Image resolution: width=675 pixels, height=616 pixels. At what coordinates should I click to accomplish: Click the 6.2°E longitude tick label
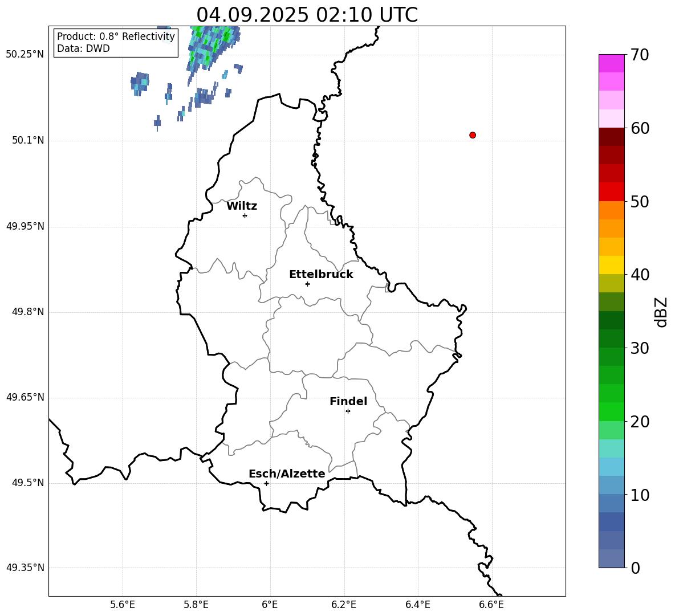[x=344, y=605]
